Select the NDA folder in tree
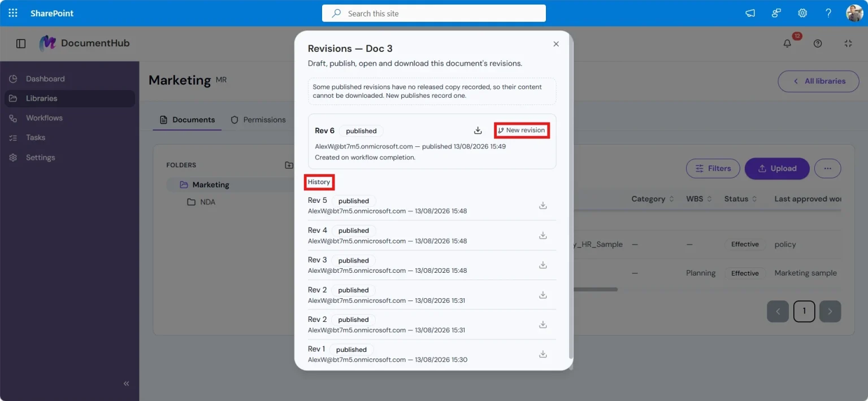The height and width of the screenshot is (401, 868). coord(207,202)
